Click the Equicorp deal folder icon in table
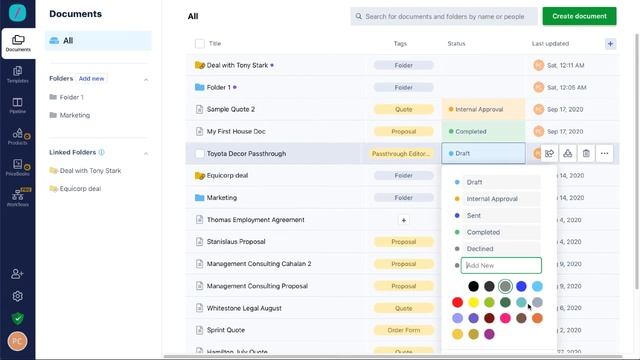The height and width of the screenshot is (360, 640). [200, 176]
